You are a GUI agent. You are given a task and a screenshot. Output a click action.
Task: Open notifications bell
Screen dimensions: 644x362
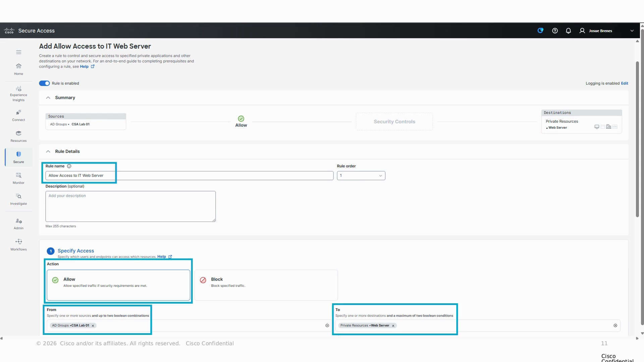coord(568,31)
